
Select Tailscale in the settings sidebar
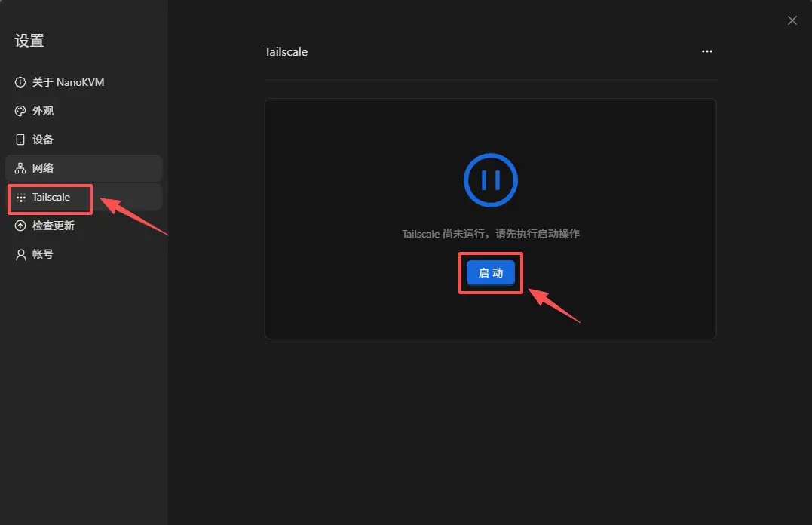84,197
